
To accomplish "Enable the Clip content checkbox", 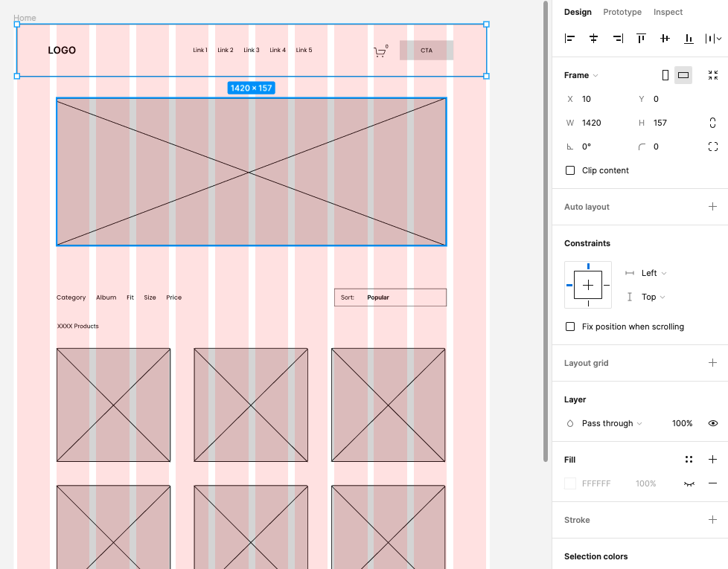I will pyautogui.click(x=570, y=170).
